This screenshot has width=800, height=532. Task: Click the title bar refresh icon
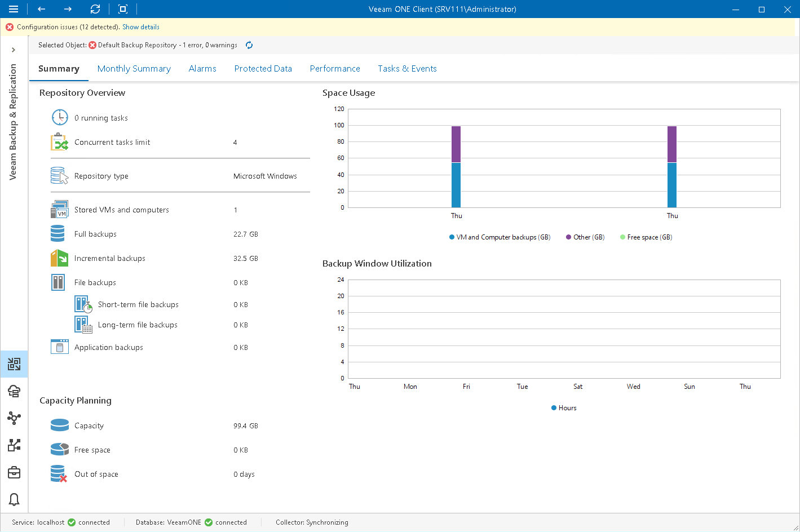(x=95, y=9)
